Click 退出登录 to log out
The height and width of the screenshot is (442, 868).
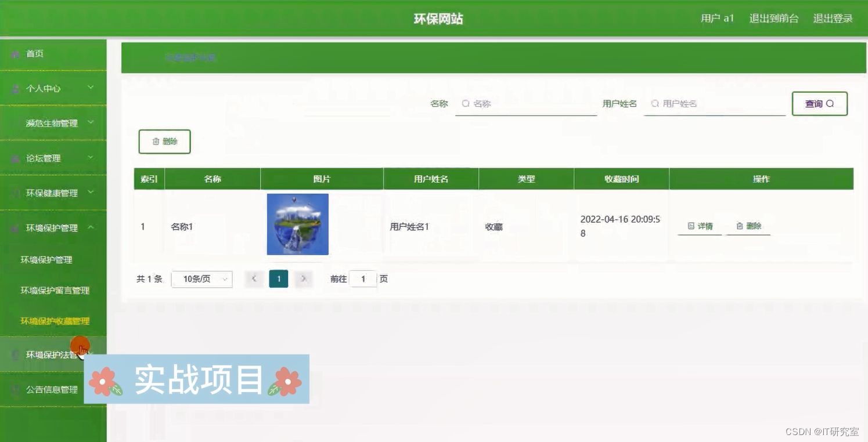[x=833, y=19]
